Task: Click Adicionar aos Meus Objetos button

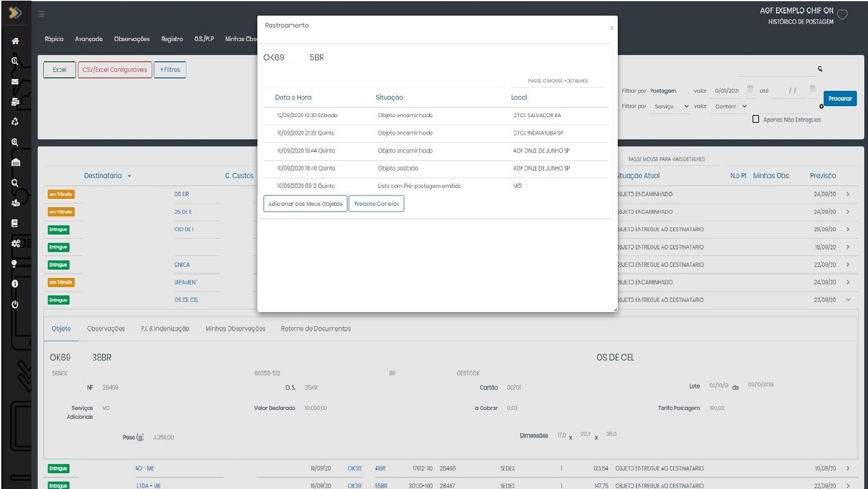Action: pyautogui.click(x=305, y=203)
